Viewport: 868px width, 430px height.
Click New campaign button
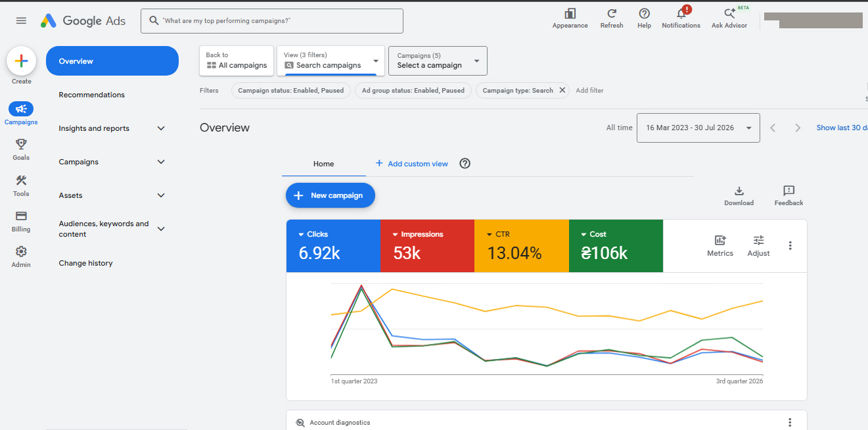click(x=330, y=195)
